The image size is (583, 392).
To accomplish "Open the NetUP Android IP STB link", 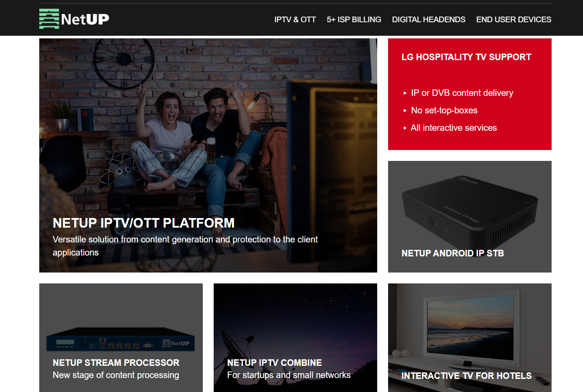I will [453, 253].
